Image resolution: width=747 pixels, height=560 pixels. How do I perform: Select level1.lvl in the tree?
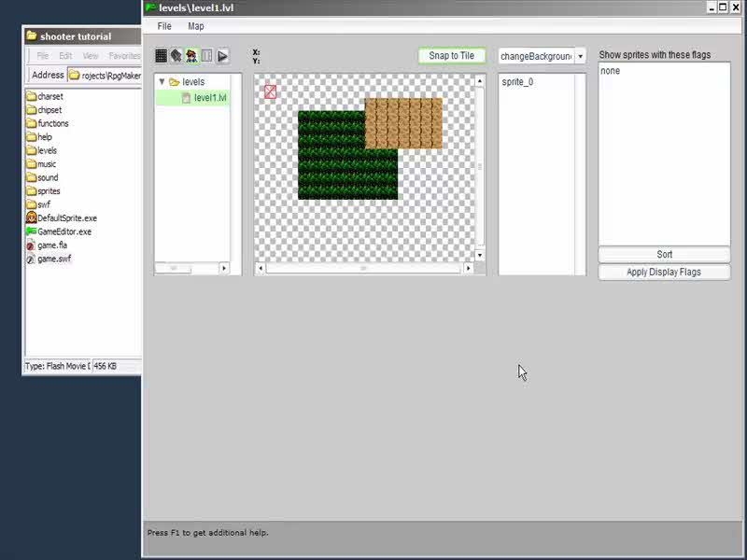tap(209, 97)
